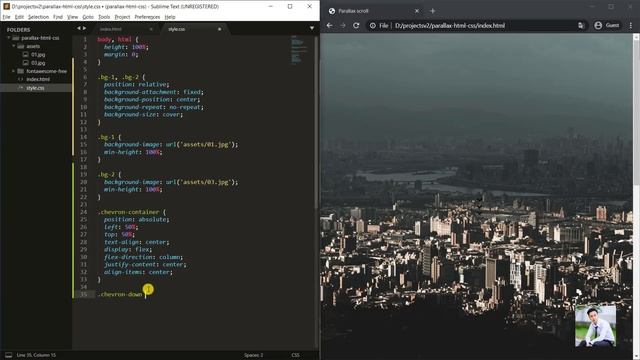
Task: Open the Preferences menu
Action: [x=147, y=17]
